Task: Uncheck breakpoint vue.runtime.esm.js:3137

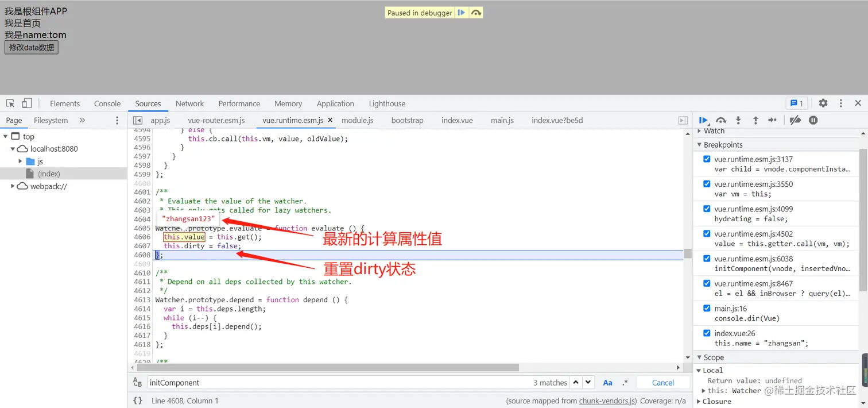Action: (x=707, y=159)
